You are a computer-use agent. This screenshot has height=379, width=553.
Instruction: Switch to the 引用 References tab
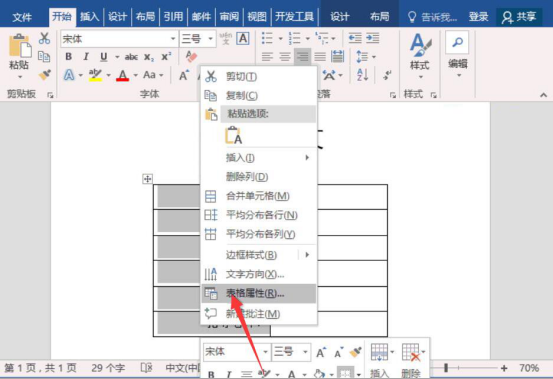pos(173,17)
